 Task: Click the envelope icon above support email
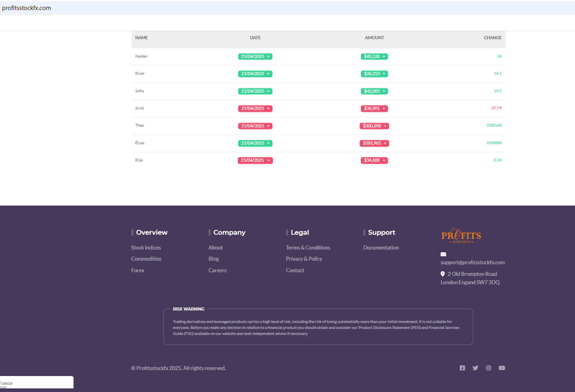click(443, 254)
